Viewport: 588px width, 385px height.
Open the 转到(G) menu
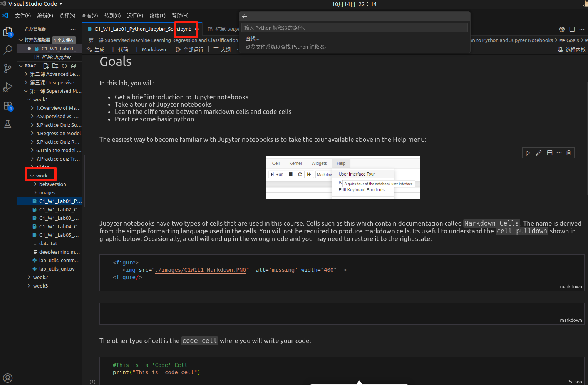coord(112,15)
